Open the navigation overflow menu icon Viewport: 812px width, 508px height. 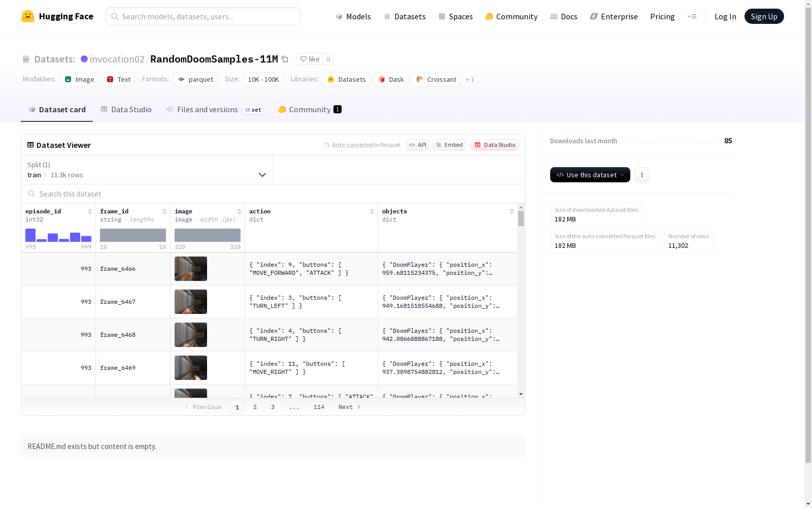[x=692, y=16]
